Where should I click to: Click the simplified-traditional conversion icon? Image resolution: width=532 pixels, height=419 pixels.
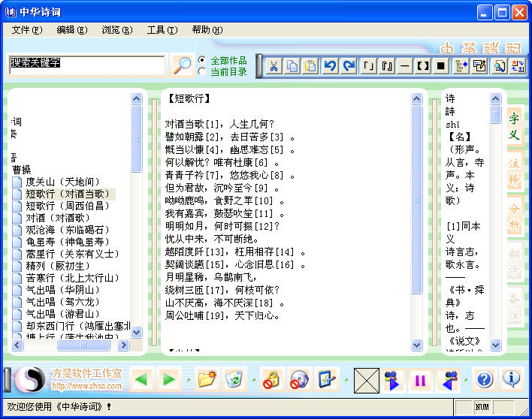click(x=518, y=66)
